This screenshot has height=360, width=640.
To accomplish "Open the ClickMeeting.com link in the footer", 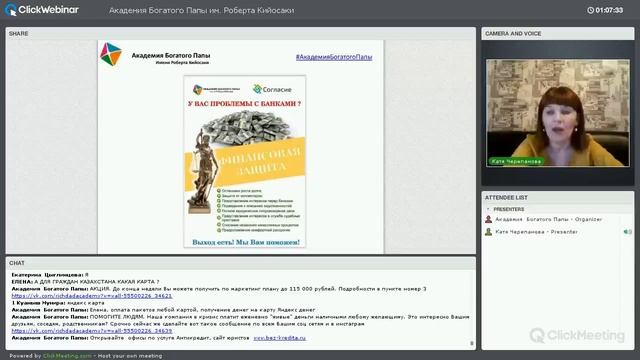I will coord(67,356).
